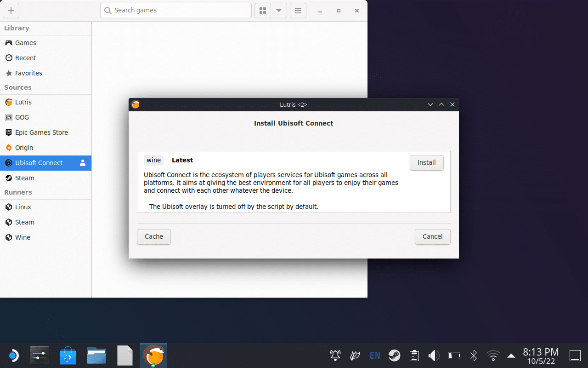
Task: Click the blank document taskbar icon
Action: pyautogui.click(x=125, y=356)
